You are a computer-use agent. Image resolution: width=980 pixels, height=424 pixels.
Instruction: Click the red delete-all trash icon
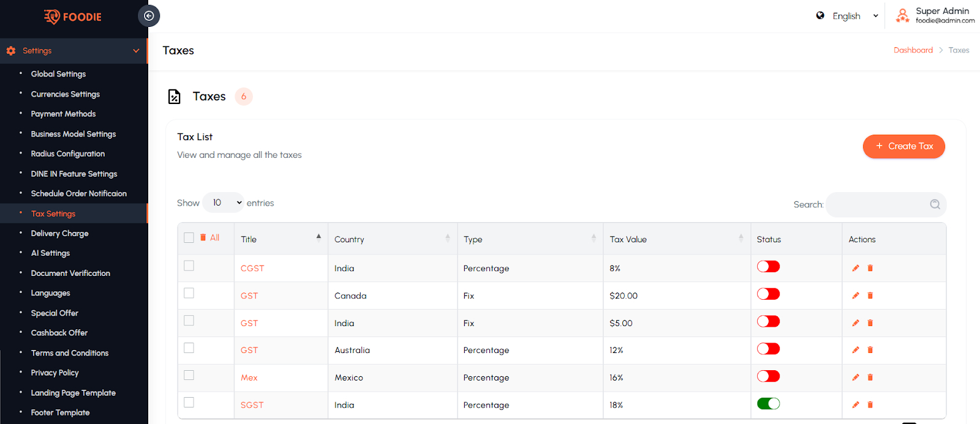click(203, 237)
